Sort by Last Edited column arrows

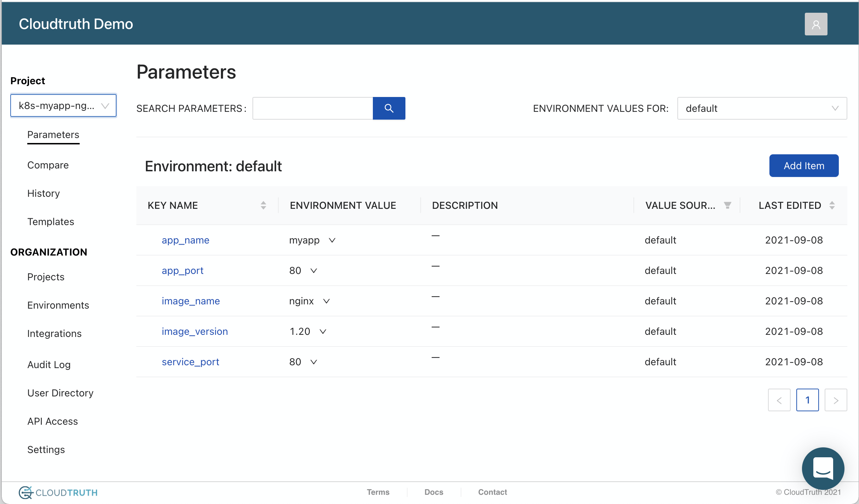point(832,205)
